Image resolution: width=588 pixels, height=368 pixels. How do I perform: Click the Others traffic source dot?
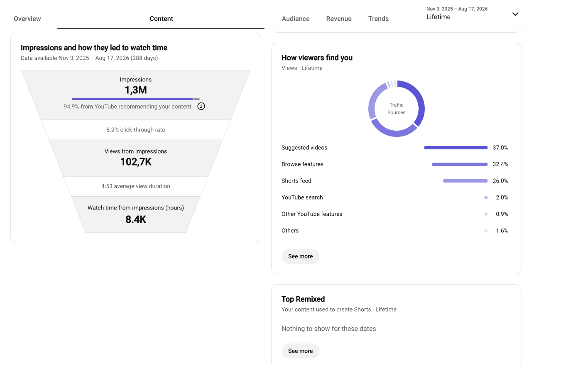(486, 231)
